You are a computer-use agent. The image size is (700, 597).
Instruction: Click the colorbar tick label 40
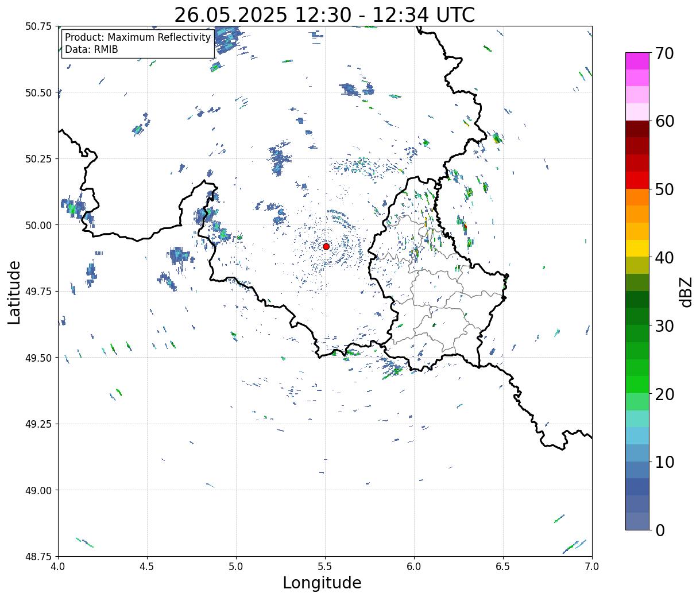click(x=665, y=258)
